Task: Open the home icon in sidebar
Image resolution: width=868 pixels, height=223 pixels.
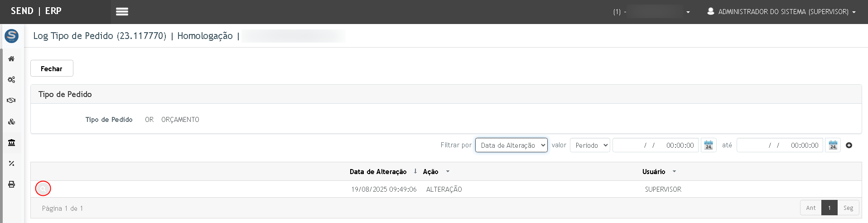Action: pos(11,58)
